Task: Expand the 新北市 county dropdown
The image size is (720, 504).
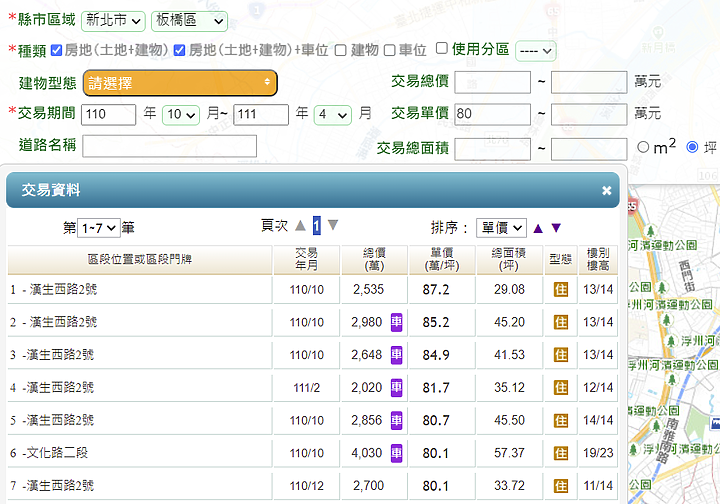Action: pos(114,20)
